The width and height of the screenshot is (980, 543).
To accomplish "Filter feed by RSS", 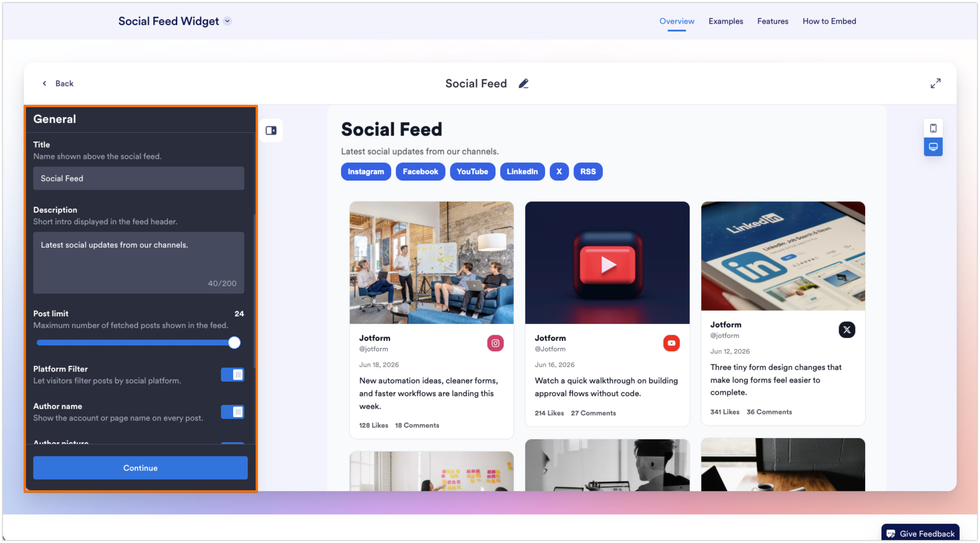I will point(588,171).
